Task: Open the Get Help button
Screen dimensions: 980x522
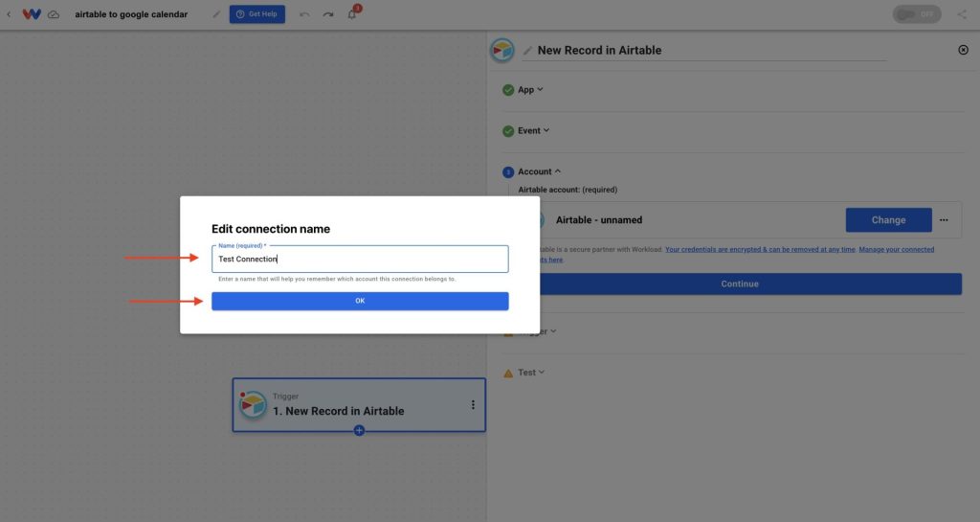Action: pyautogui.click(x=256, y=14)
